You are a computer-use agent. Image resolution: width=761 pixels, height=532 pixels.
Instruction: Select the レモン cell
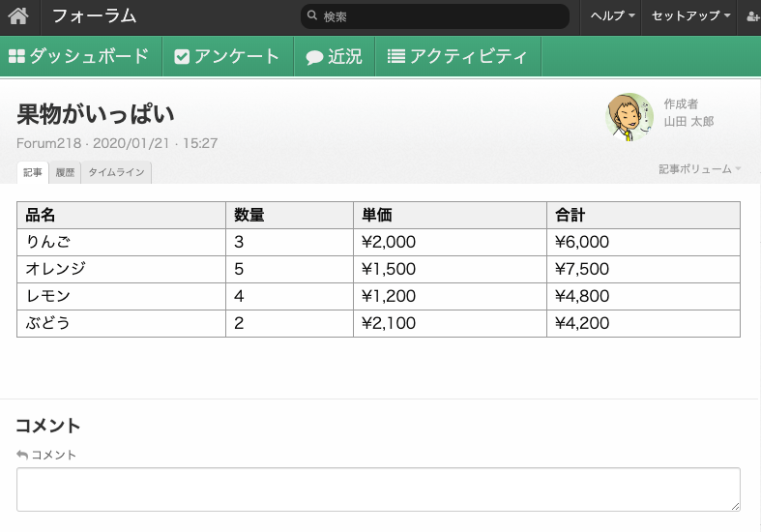[x=121, y=297]
